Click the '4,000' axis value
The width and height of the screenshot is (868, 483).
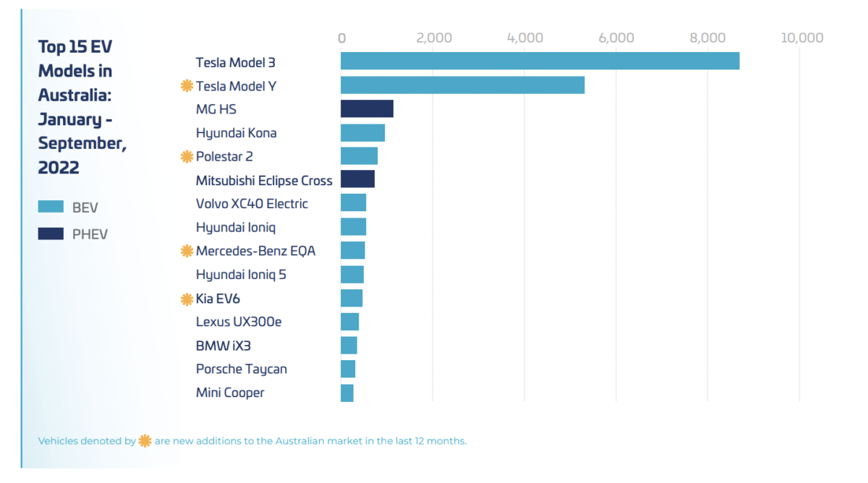(x=525, y=38)
